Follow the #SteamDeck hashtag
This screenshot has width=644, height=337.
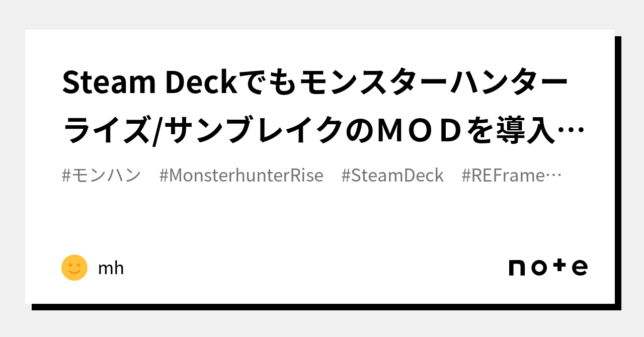coord(392,176)
